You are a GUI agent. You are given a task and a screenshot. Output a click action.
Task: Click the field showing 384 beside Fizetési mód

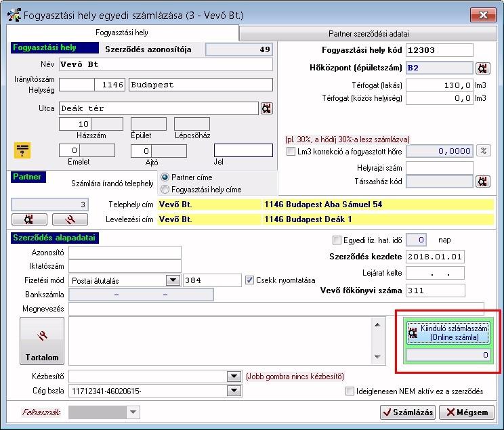[x=212, y=280]
